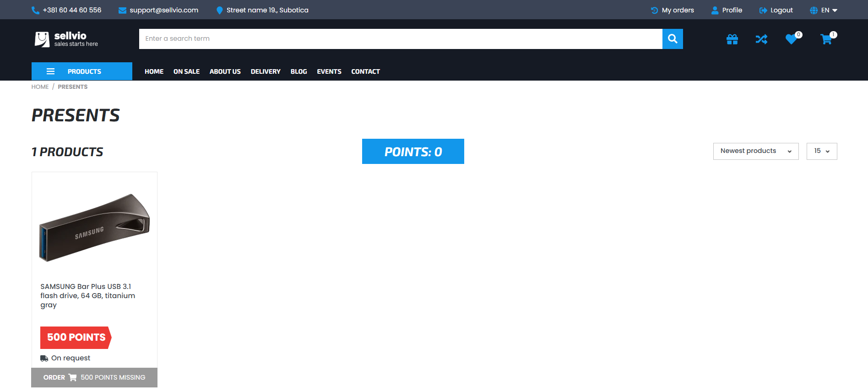Click the support email address link
This screenshot has height=392, width=868.
(163, 10)
